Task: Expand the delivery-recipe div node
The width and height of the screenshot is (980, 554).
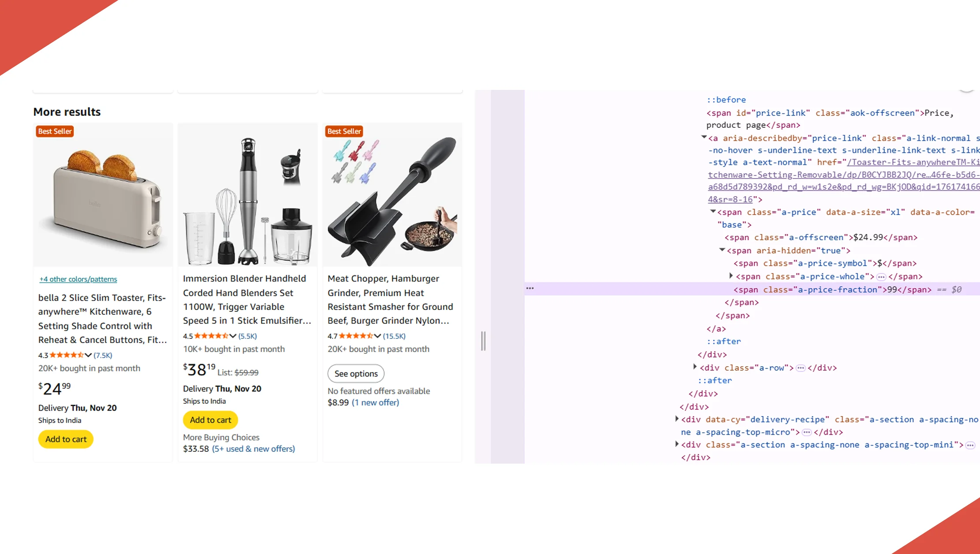Action: click(677, 419)
